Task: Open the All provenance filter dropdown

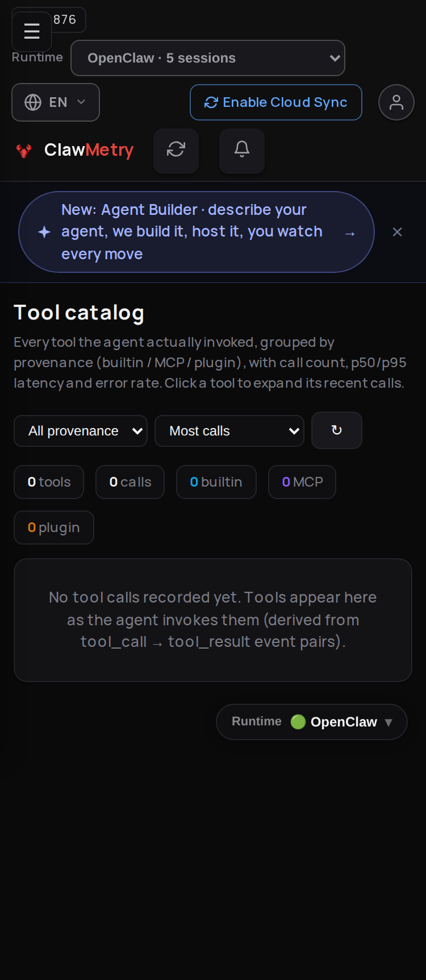Action: tap(81, 431)
